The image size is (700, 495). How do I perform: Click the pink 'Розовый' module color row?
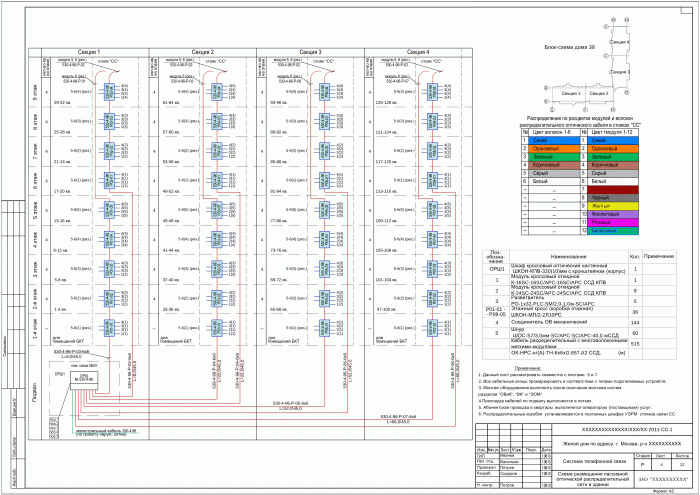pos(612,222)
